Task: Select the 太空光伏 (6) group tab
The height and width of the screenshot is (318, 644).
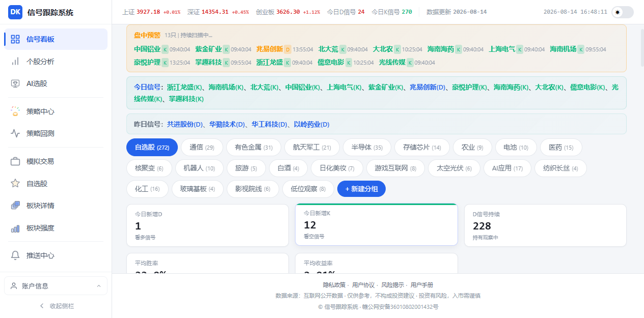Action: point(454,168)
